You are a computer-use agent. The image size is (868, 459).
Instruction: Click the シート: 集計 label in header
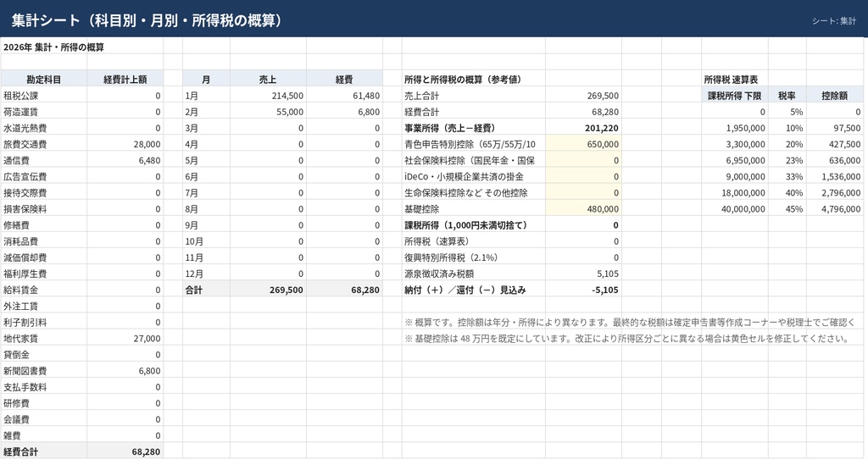(x=834, y=21)
